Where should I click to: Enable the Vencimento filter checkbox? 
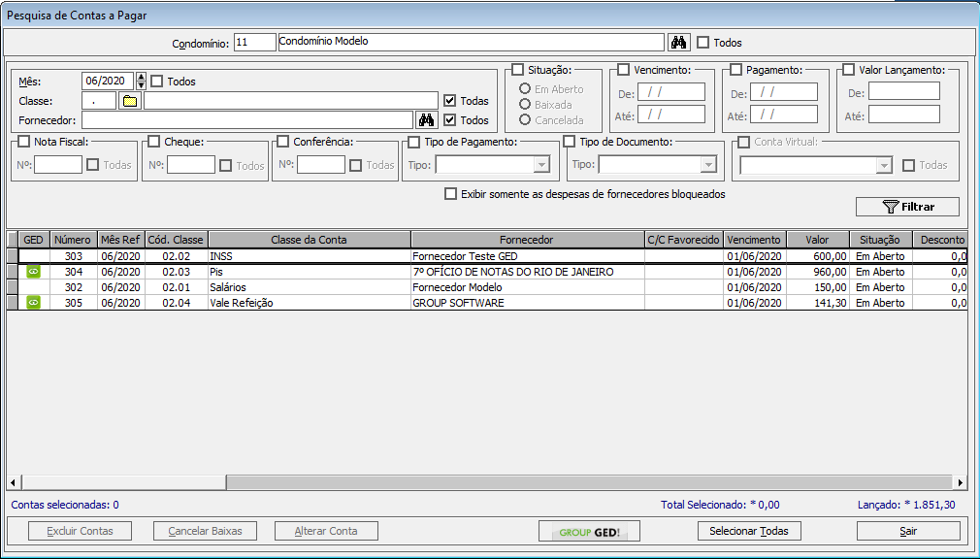tap(623, 70)
